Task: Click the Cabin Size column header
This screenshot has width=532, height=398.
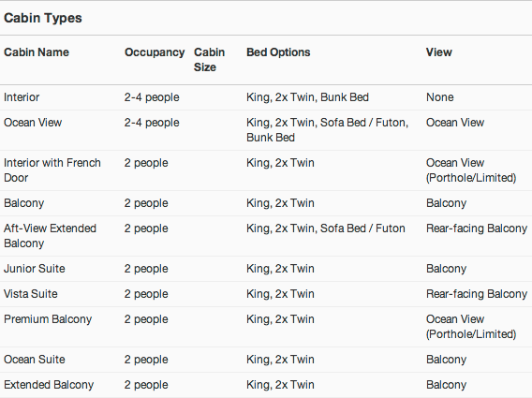Action: click(x=210, y=60)
